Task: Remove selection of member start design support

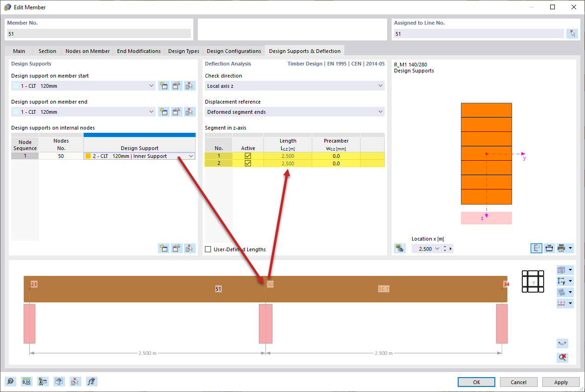Action: pos(190,86)
